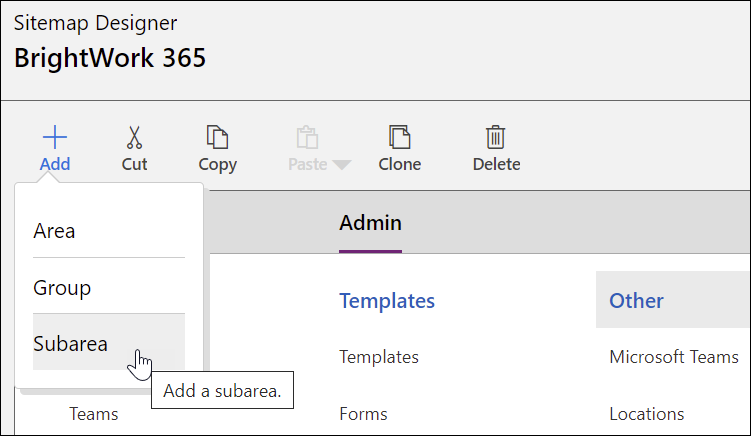Click the Teams subarea item
This screenshot has width=751, height=436.
(93, 414)
